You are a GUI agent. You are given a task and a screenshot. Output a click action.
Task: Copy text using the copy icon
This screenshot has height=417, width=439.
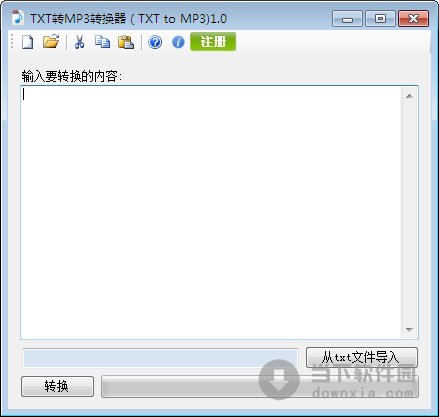click(x=102, y=42)
